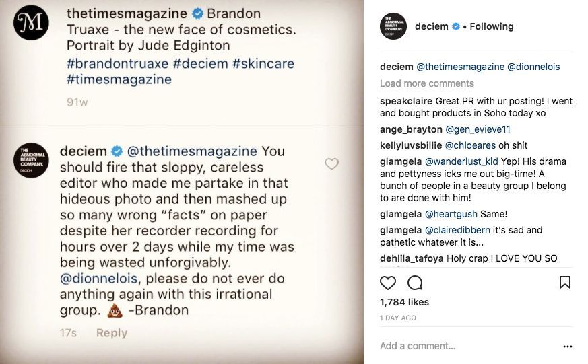This screenshot has height=364, width=588.
Task: Click the comment bubble icon
Action: pyautogui.click(x=415, y=283)
